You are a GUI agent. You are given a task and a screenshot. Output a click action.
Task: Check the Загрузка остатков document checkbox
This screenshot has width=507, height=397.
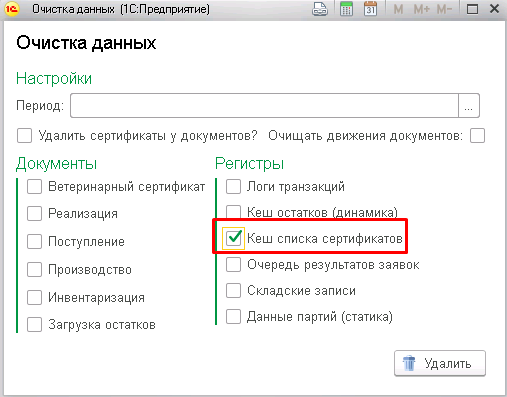[34, 324]
